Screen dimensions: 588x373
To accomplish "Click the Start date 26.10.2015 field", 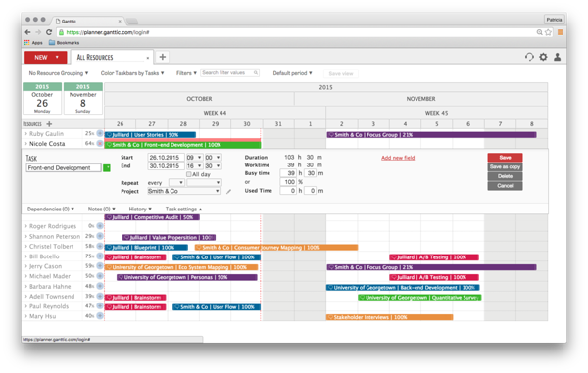I will pyautogui.click(x=166, y=158).
